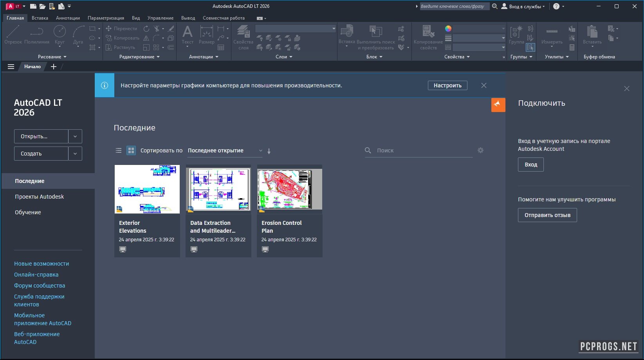Open the Онлайн-справка link
This screenshot has width=644, height=360.
36,275
